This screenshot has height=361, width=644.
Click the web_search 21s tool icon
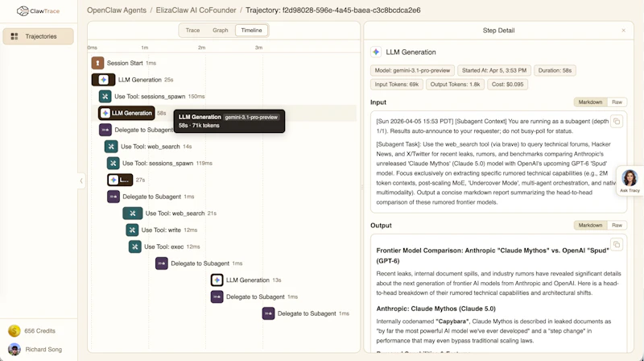pos(133,214)
